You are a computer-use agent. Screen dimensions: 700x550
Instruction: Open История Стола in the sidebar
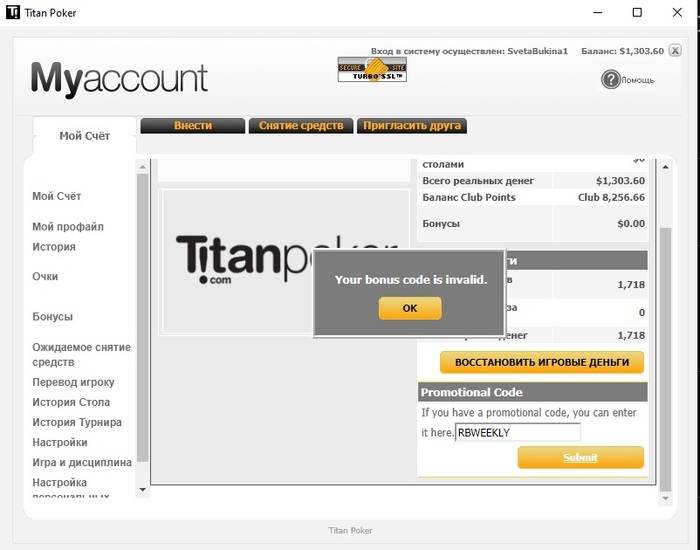pos(71,402)
